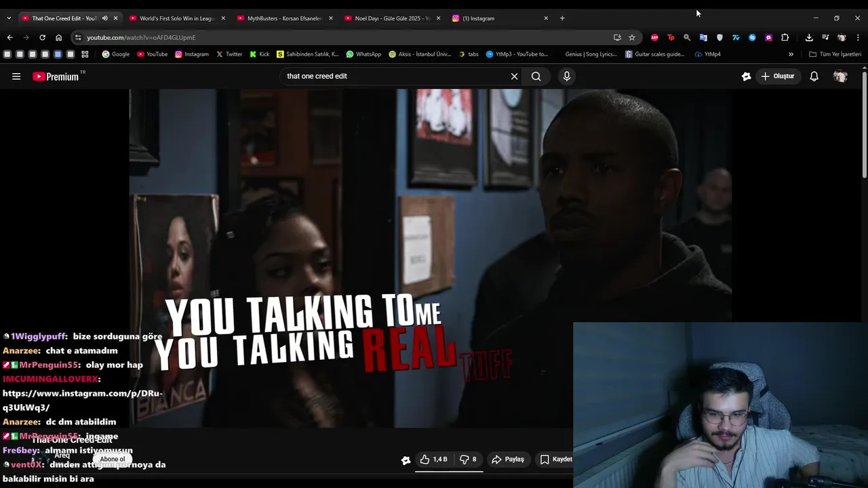Open the tab search dropdown arrow
The image size is (868, 488).
pos(9,18)
